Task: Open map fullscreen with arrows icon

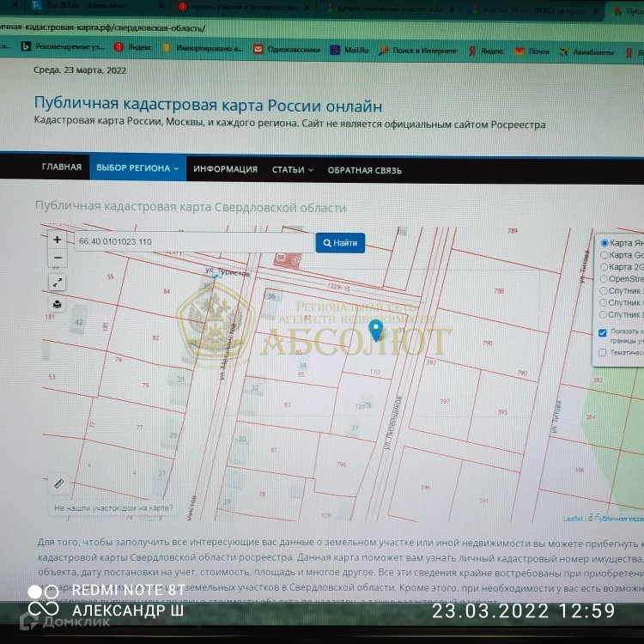Action: (58, 283)
